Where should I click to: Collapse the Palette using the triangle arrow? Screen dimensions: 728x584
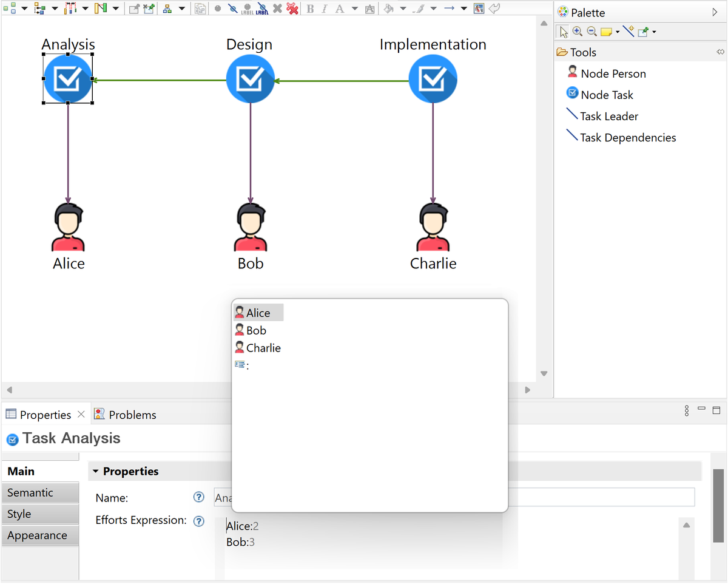(715, 12)
